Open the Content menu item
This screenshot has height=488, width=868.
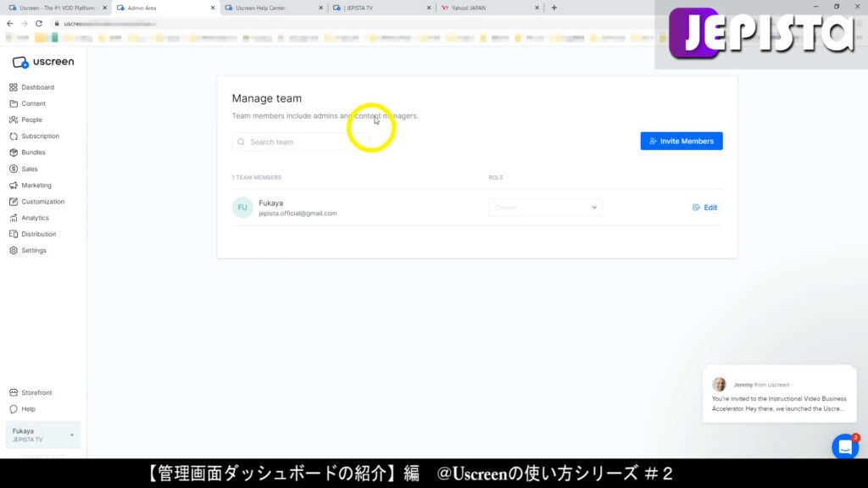click(33, 103)
